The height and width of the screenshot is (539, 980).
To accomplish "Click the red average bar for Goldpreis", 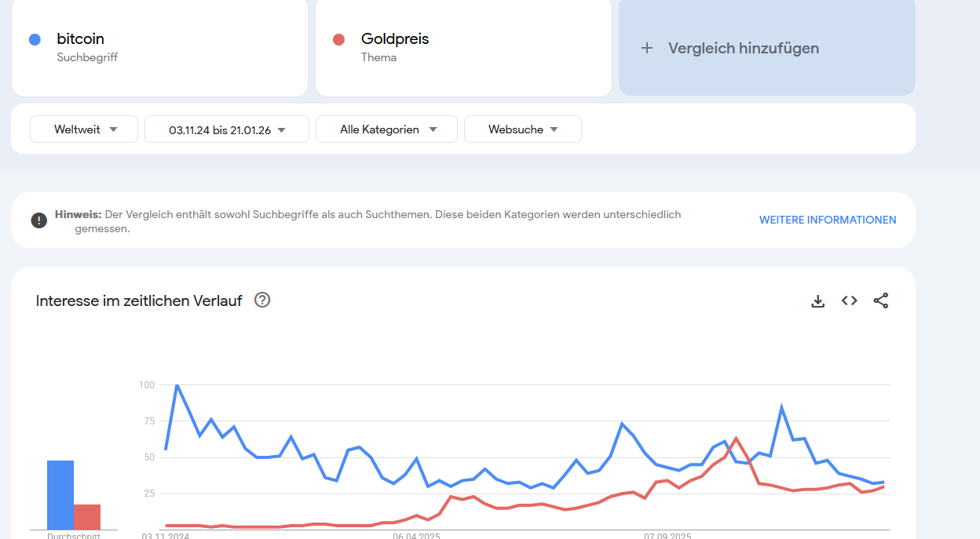I will tap(87, 517).
